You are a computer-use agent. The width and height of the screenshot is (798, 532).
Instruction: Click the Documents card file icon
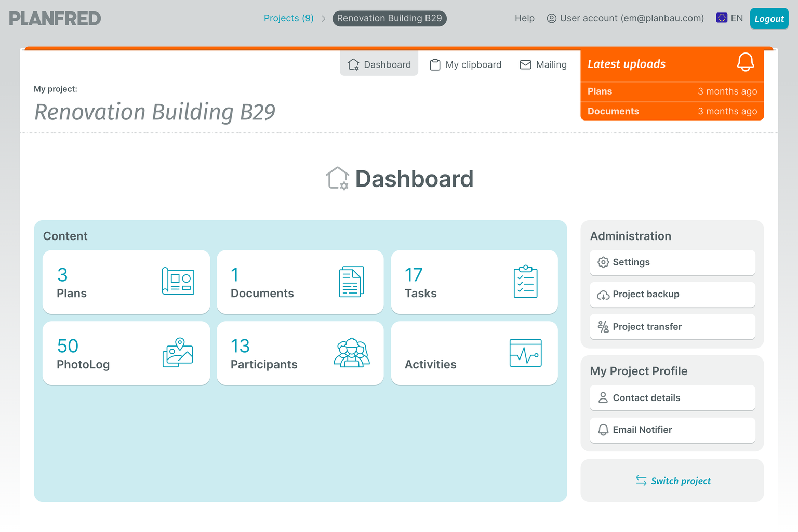click(351, 282)
